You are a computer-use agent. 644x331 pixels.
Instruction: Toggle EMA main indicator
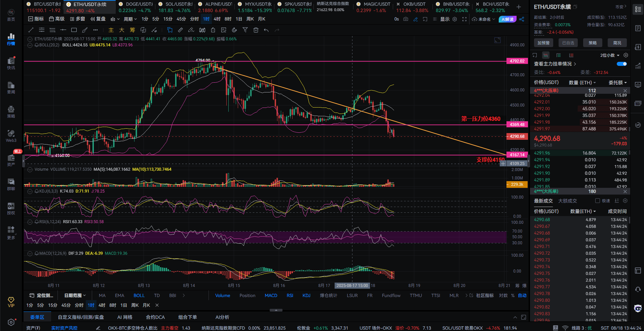click(119, 295)
